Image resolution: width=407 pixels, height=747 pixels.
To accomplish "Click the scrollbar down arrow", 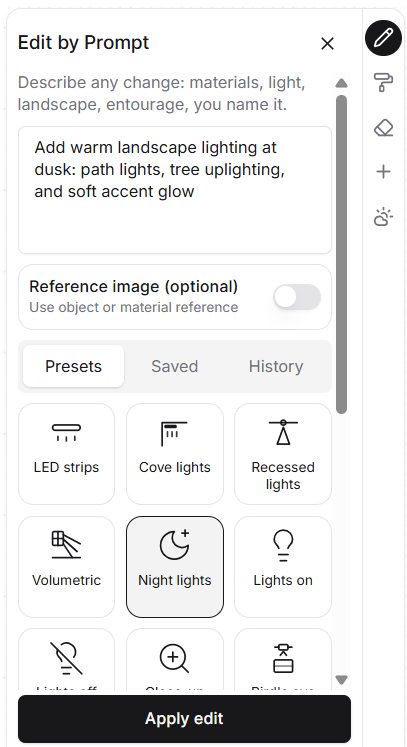I will tap(341, 679).
